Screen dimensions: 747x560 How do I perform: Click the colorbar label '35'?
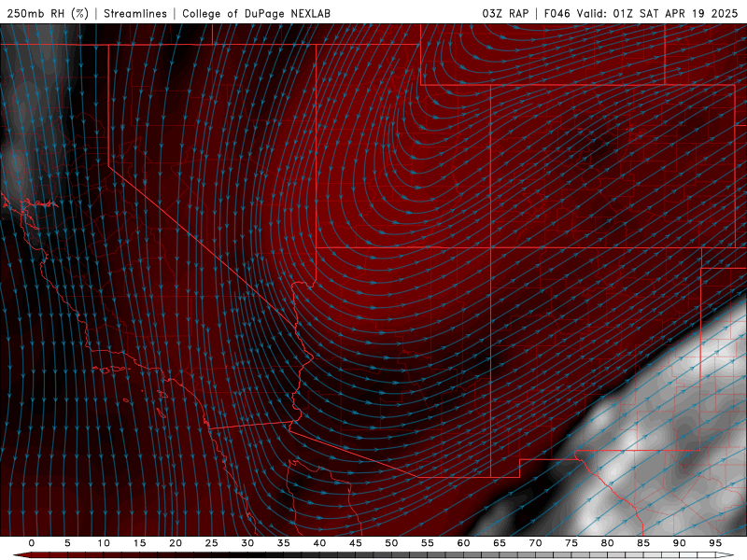pyautogui.click(x=284, y=543)
